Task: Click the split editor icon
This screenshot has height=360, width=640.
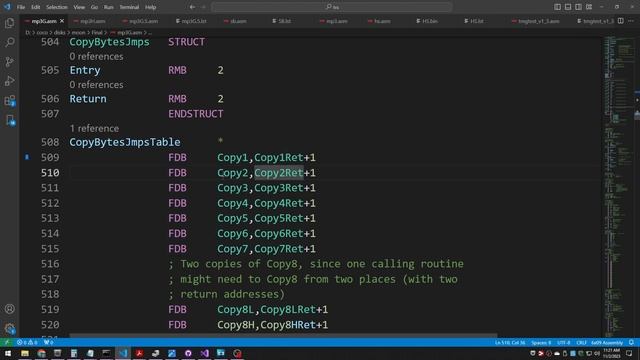Action: coord(620,21)
